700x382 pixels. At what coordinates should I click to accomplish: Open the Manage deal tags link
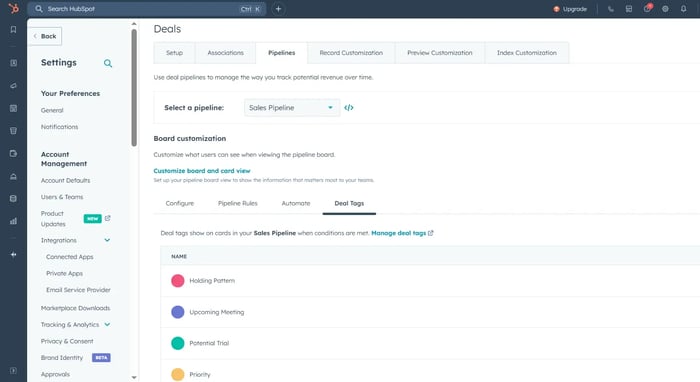(399, 233)
